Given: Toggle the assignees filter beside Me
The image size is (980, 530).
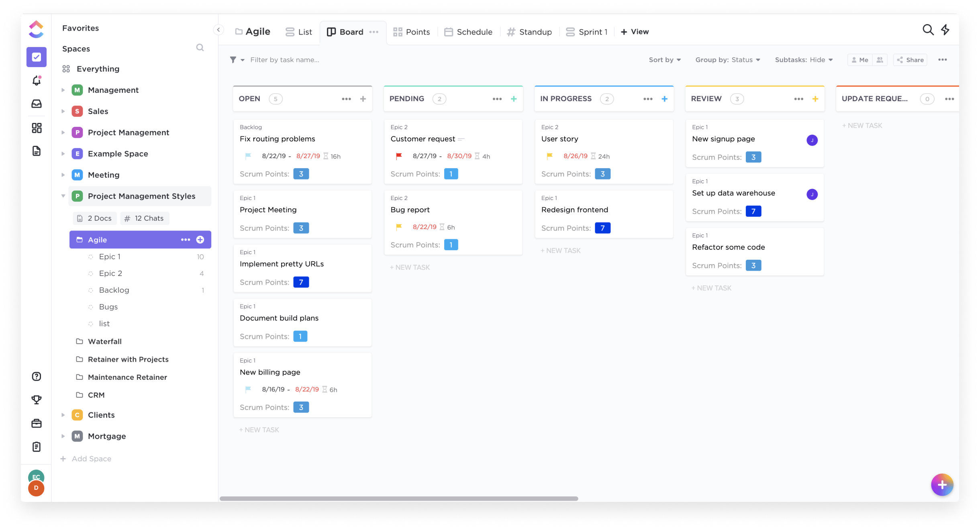Looking at the screenshot, I should (x=880, y=59).
